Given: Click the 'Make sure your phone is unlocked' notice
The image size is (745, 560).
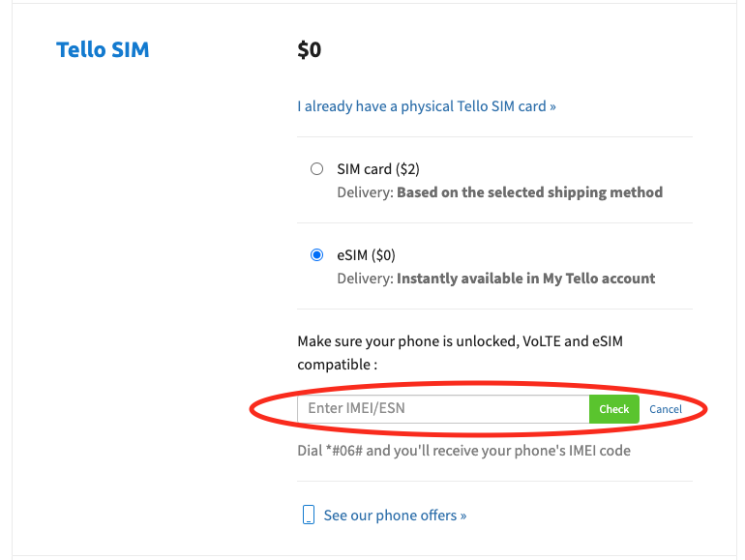Looking at the screenshot, I should (x=460, y=353).
